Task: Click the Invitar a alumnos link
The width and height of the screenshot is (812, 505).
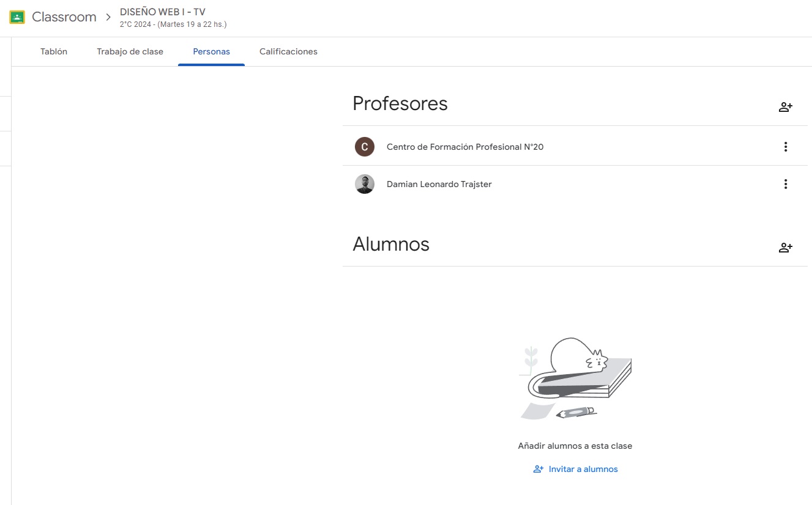Action: click(x=576, y=470)
